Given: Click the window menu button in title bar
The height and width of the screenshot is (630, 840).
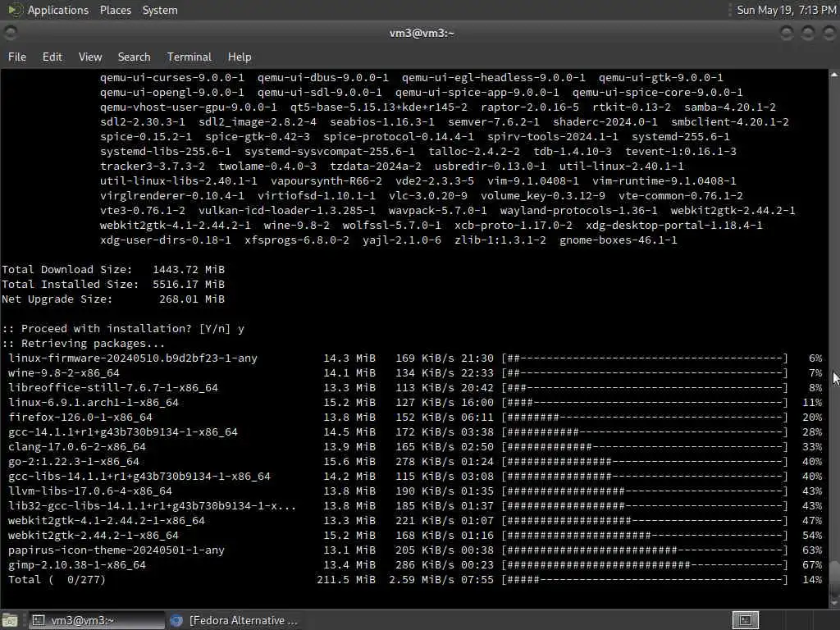Looking at the screenshot, I should 10,33.
